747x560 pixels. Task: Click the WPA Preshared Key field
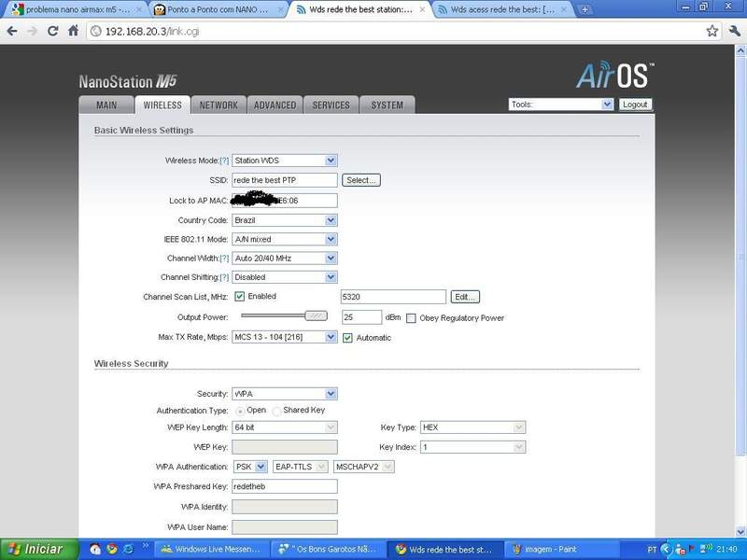(x=285, y=486)
